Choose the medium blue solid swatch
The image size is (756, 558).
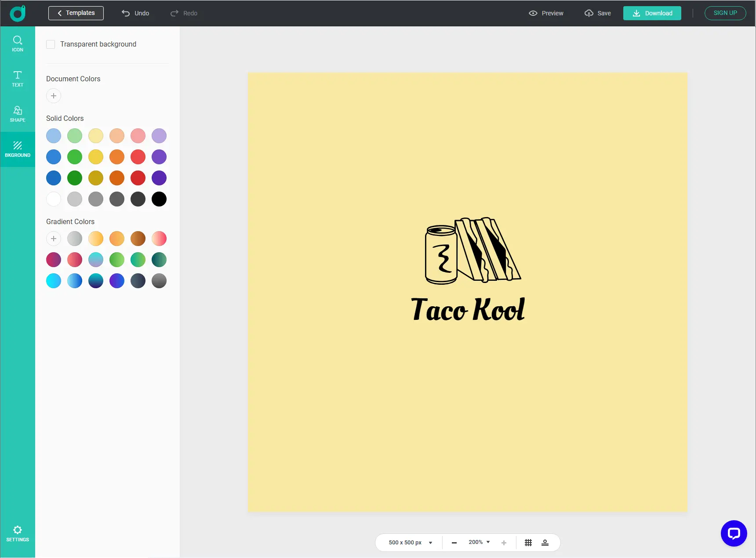coord(54,157)
